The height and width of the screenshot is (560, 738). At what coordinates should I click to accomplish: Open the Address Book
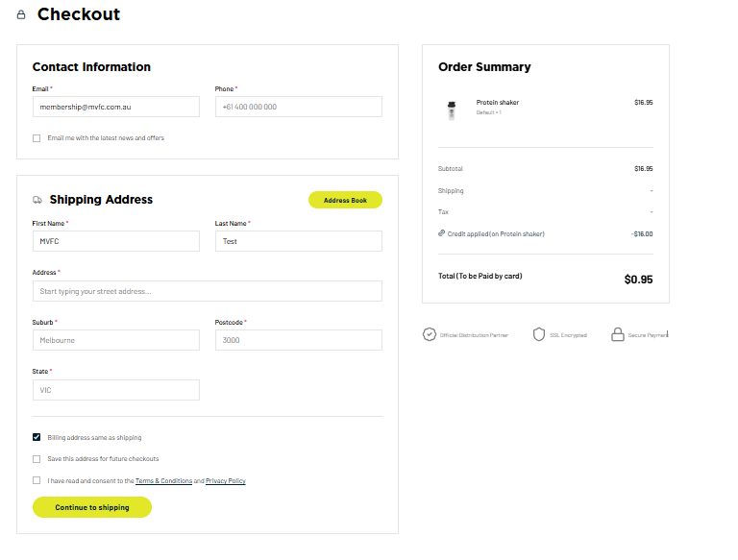[x=346, y=200]
